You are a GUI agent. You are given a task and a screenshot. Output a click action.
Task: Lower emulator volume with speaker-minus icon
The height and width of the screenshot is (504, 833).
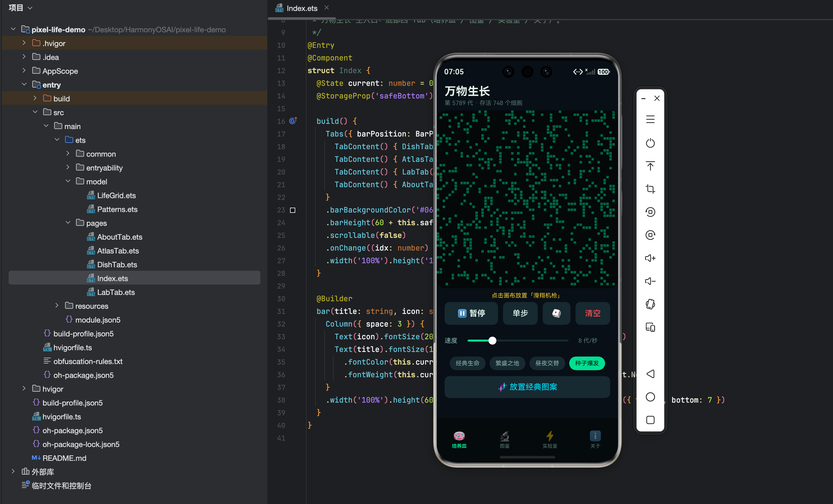point(650,281)
